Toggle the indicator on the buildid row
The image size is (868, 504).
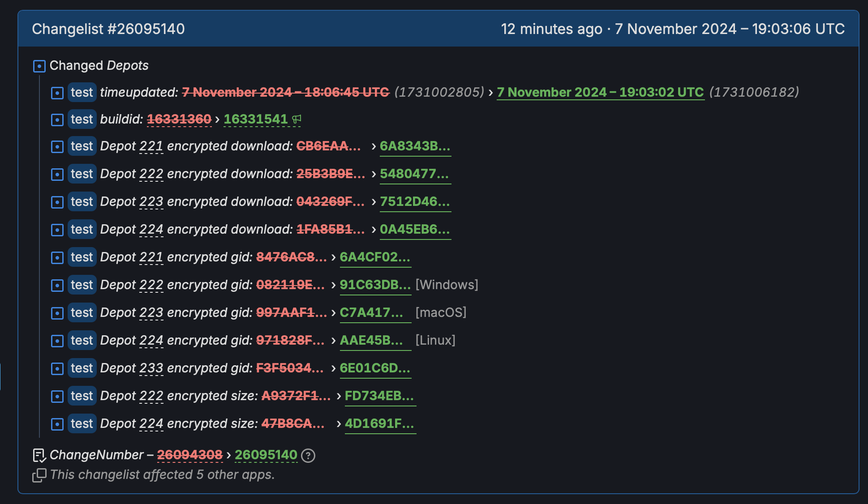coord(57,119)
